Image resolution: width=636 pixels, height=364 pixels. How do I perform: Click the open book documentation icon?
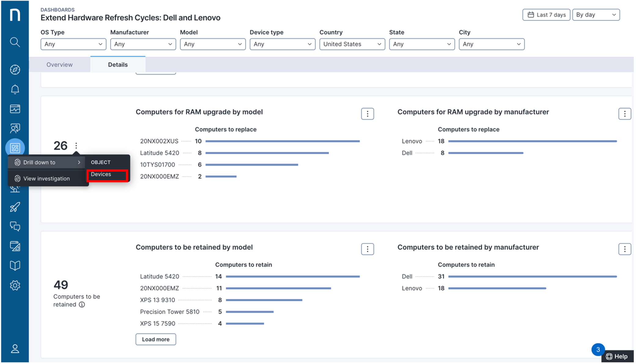[15, 266]
